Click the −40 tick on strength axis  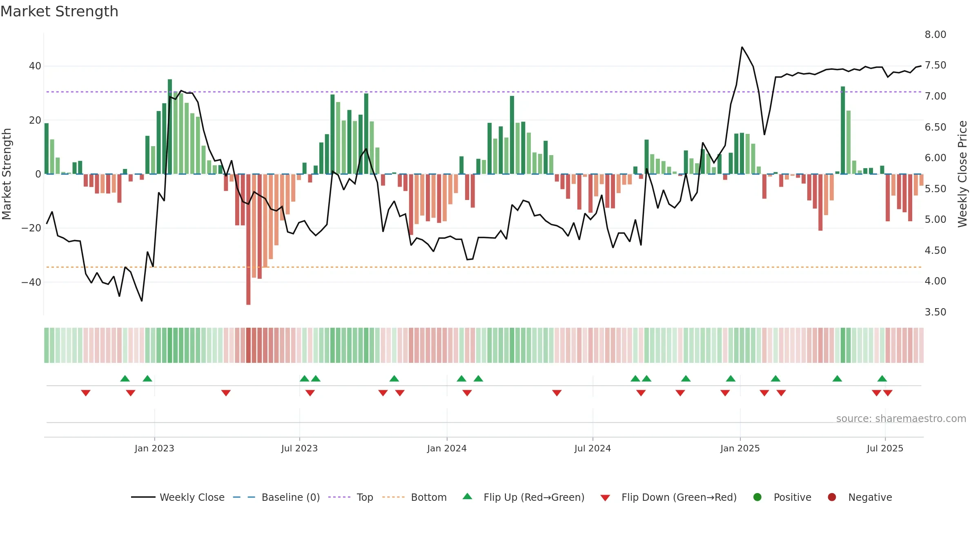pos(31,282)
